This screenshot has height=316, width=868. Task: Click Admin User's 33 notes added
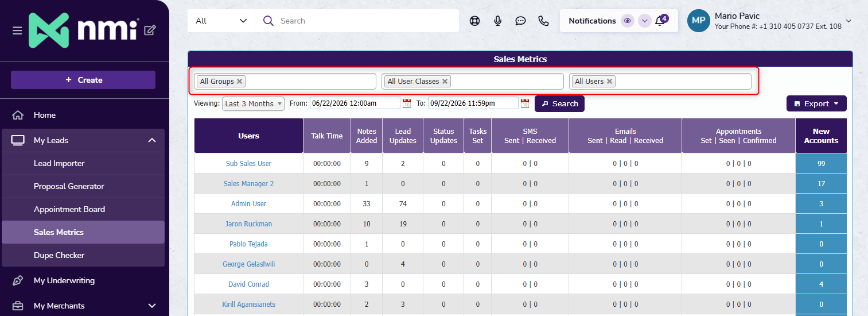pos(367,204)
